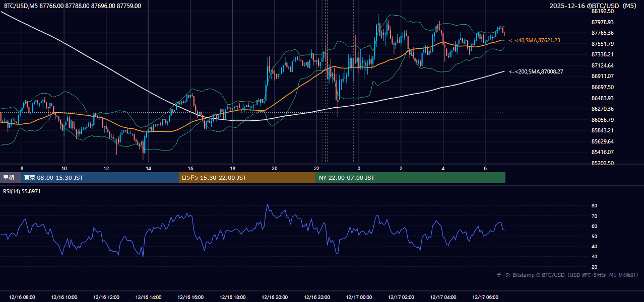Image resolution: width=644 pixels, height=302 pixels.
Task: Click the RSI(14) 55.8971 indicator label
Action: click(x=22, y=191)
